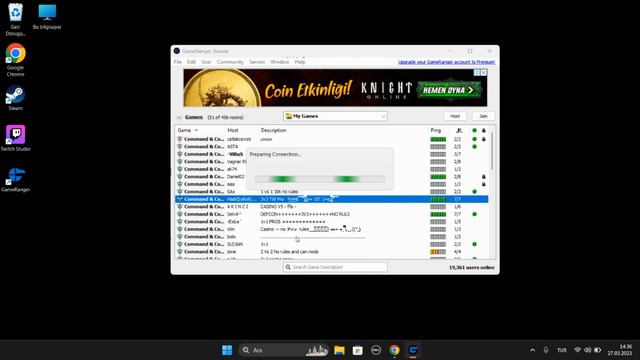
Task: Click the Search Game Description field
Action: (335, 267)
